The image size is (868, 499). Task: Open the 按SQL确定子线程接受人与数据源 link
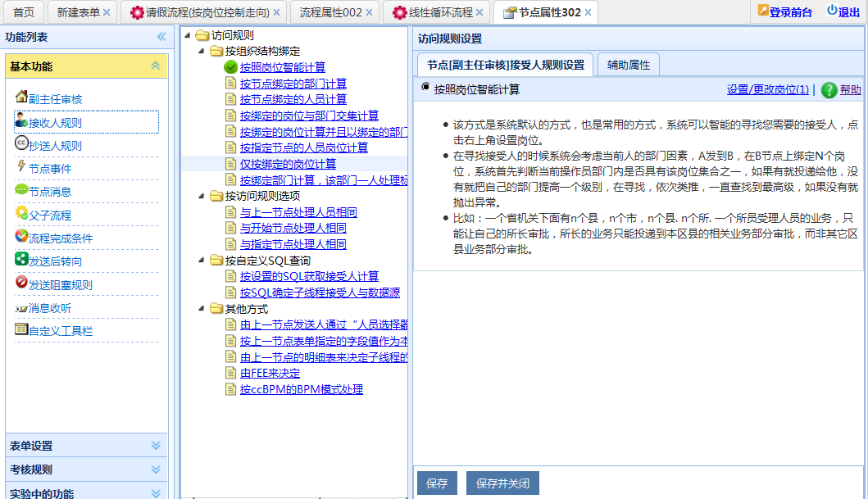pyautogui.click(x=320, y=292)
